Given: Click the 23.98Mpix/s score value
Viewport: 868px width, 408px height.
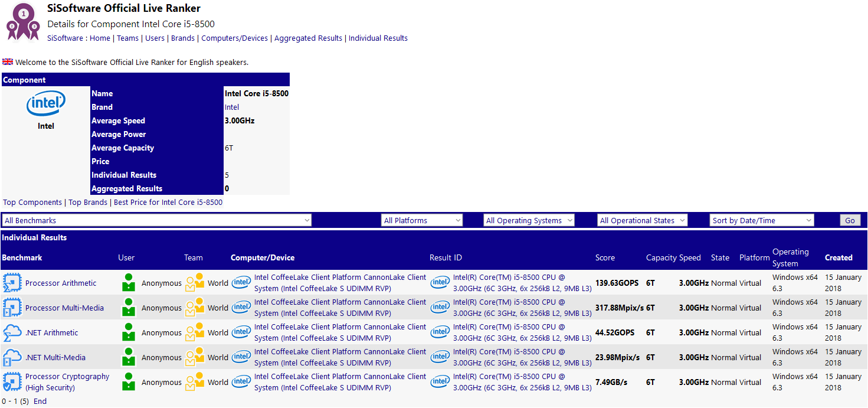Looking at the screenshot, I should click(x=618, y=357).
